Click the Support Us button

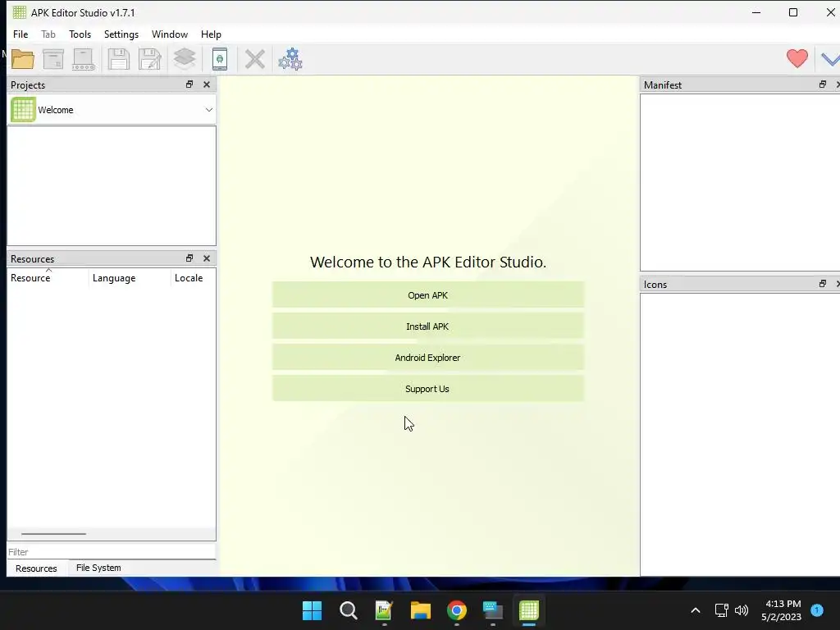point(428,389)
